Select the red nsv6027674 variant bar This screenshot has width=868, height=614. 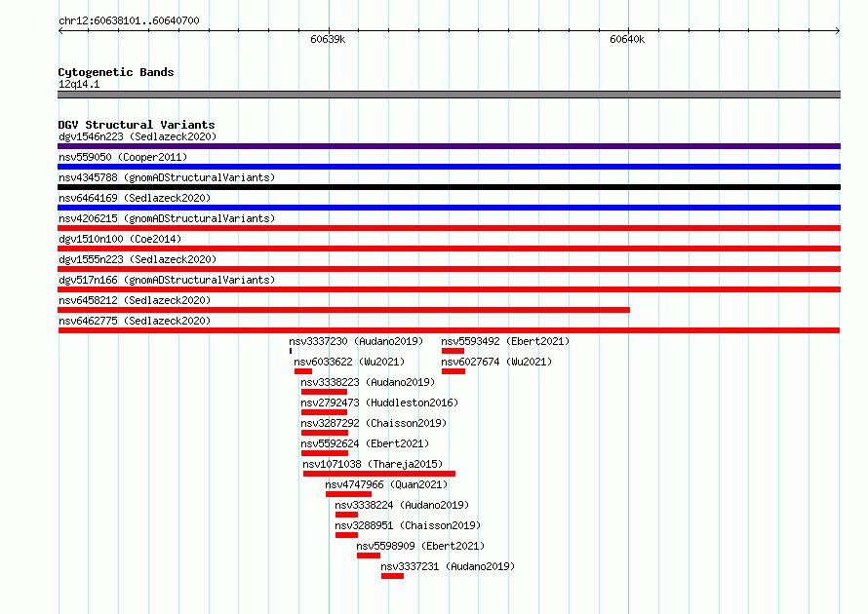454,371
